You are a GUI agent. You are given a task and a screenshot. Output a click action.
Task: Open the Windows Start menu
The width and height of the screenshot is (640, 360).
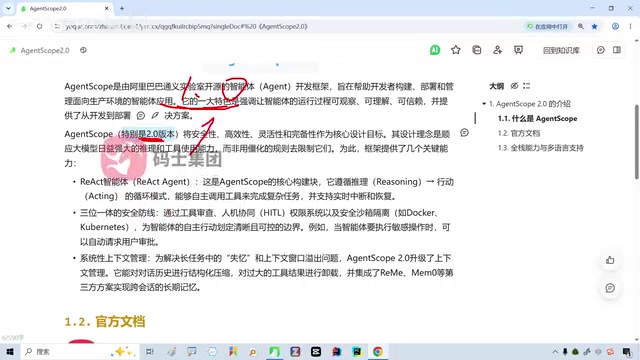click(10, 351)
